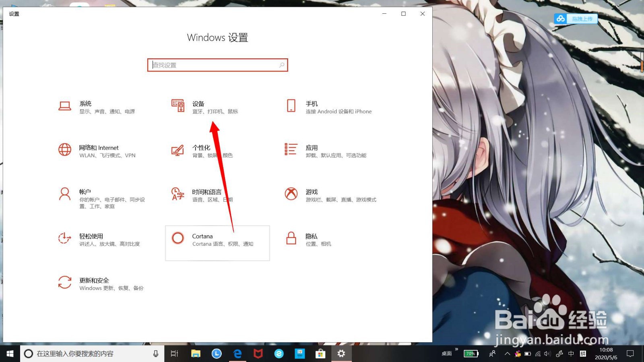The width and height of the screenshot is (644, 362).
Task: Open the People icon in system tray
Action: click(492, 354)
